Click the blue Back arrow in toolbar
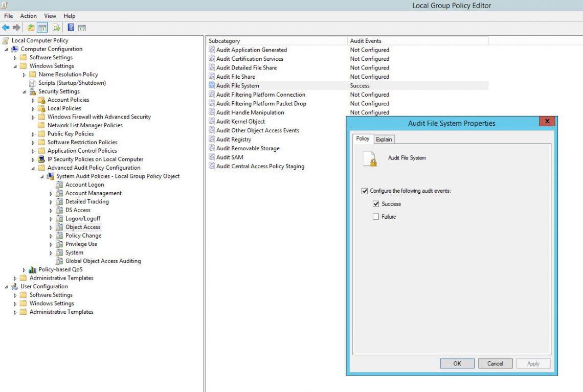This screenshot has width=583, height=392. click(6, 28)
